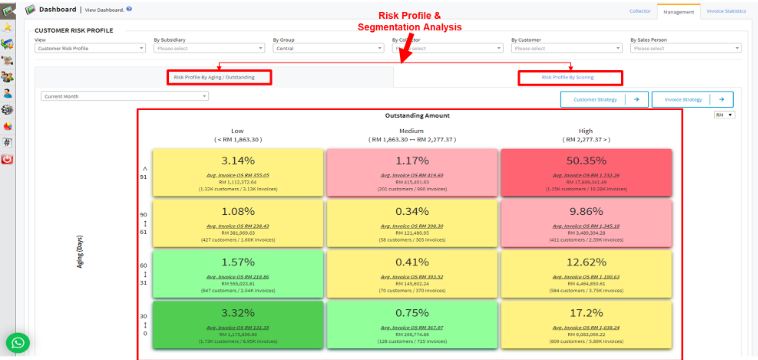Open the By Customer dropdown
758x360 pixels.
pos(567,48)
